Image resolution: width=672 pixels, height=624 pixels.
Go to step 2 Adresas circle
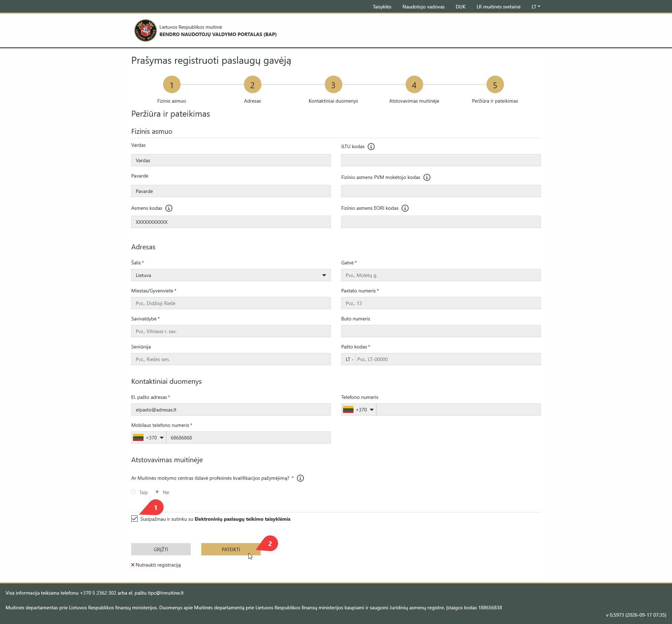point(252,85)
